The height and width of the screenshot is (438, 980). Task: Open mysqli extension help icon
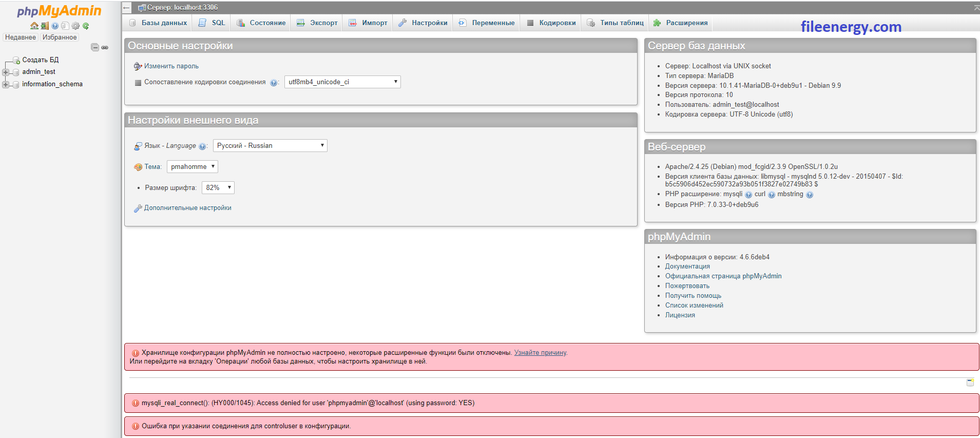click(x=748, y=195)
